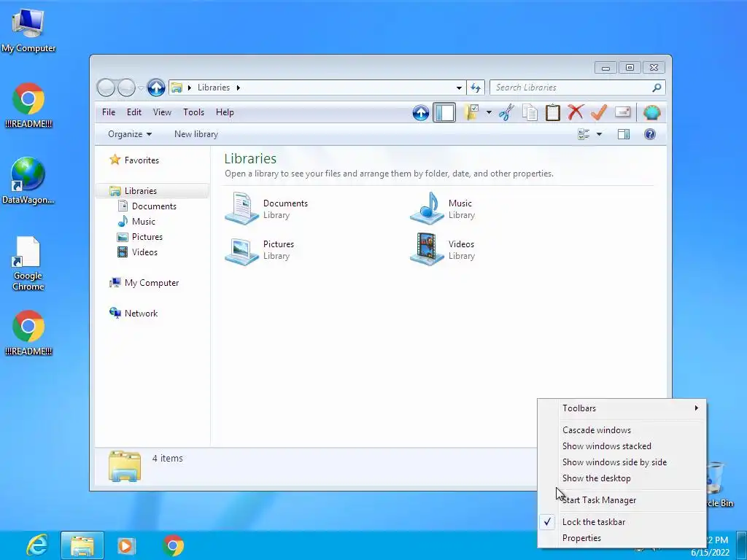This screenshot has height=560, width=747.
Task: Click the blue Up toolbar icon in the menu row
Action: [421, 113]
